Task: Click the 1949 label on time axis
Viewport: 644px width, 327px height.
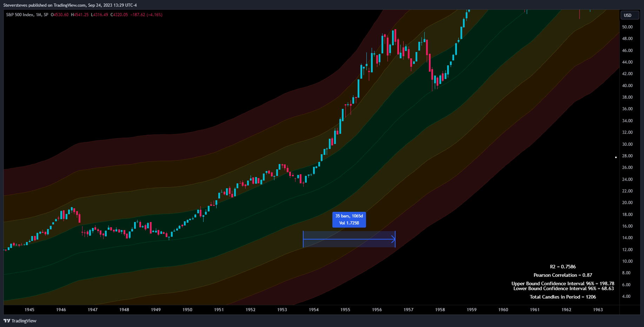Action: 156,310
